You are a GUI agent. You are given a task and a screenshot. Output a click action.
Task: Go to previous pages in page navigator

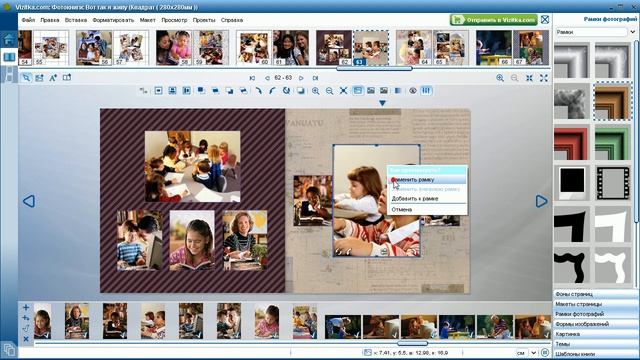267,78
